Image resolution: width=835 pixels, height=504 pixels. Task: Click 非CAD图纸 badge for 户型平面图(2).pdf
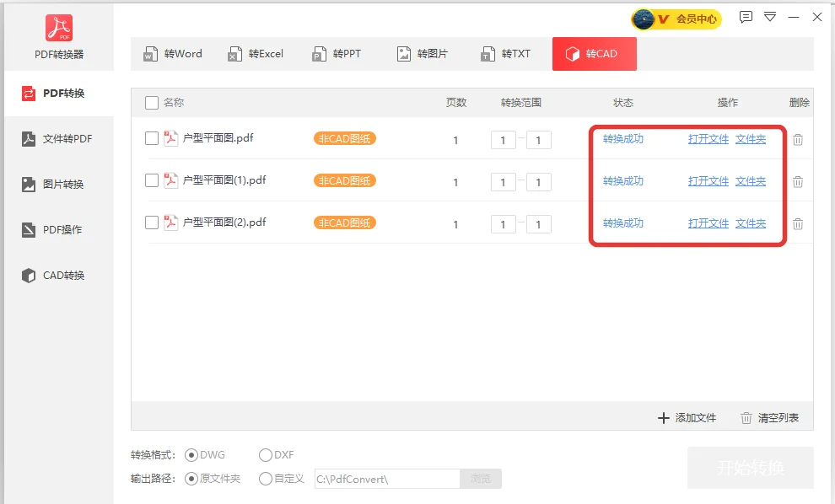[345, 223]
